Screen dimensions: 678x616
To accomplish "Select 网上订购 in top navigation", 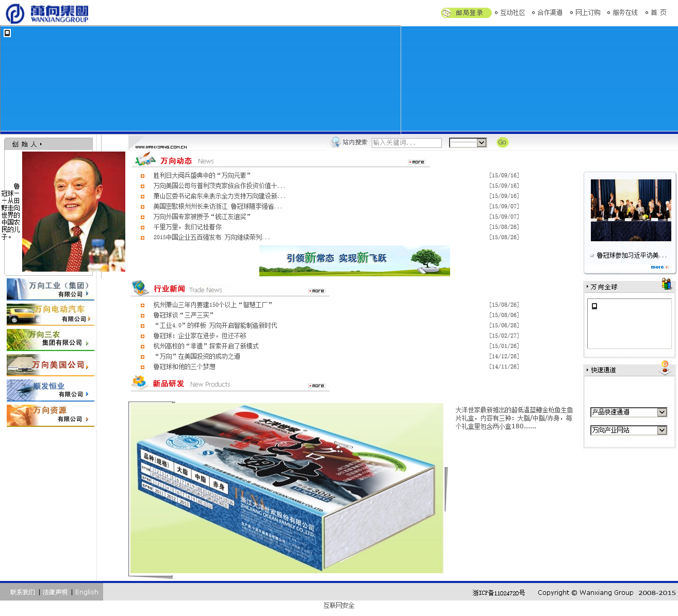I will pyautogui.click(x=588, y=13).
